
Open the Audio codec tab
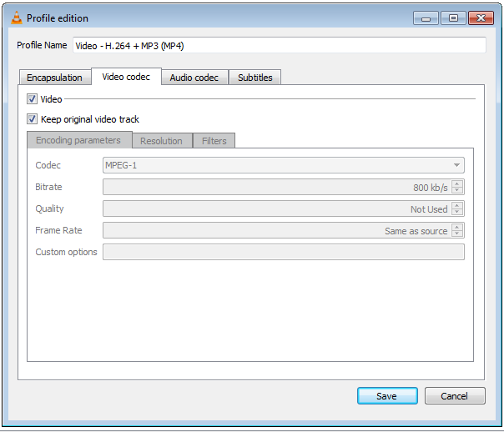tap(194, 78)
